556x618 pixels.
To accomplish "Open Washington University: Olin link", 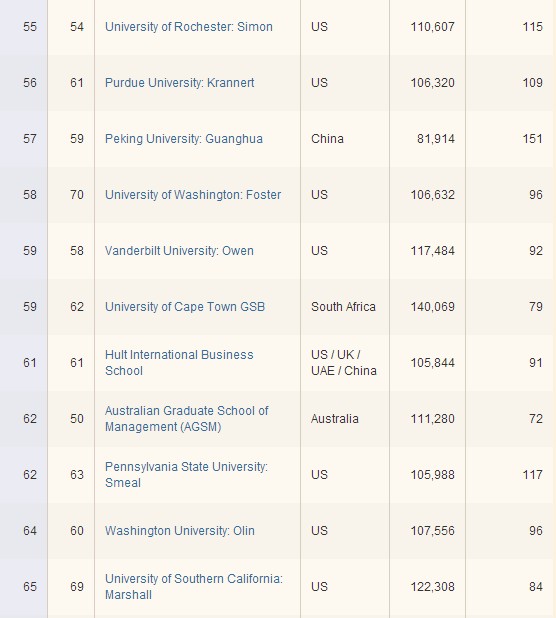I will [x=180, y=531].
